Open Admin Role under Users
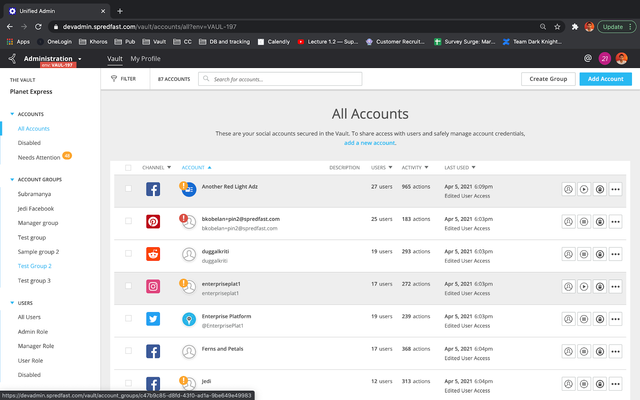The width and height of the screenshot is (640, 400). click(x=33, y=331)
